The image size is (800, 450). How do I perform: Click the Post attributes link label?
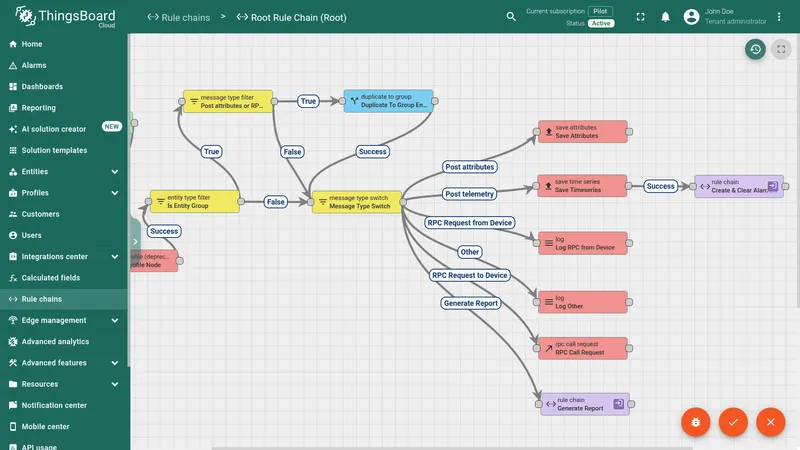469,167
